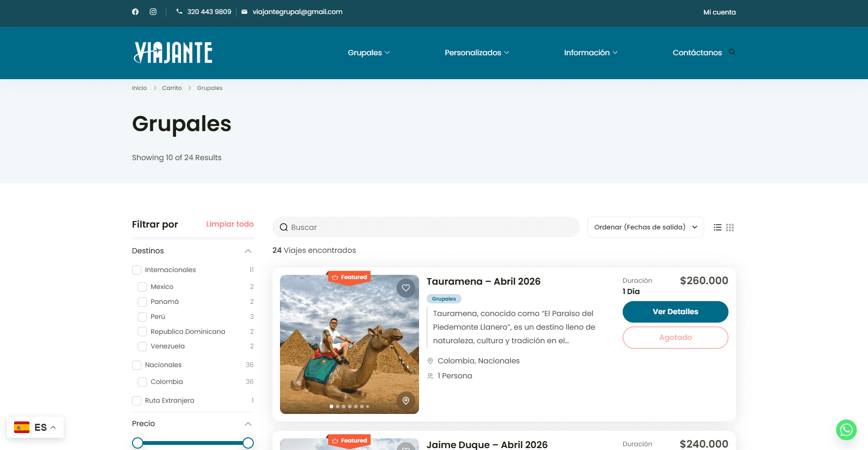The width and height of the screenshot is (868, 450).
Task: Expand the Información menu
Action: (591, 52)
